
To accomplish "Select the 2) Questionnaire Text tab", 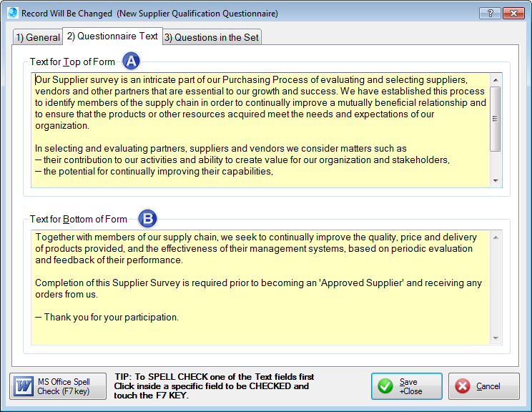I will tap(112, 36).
